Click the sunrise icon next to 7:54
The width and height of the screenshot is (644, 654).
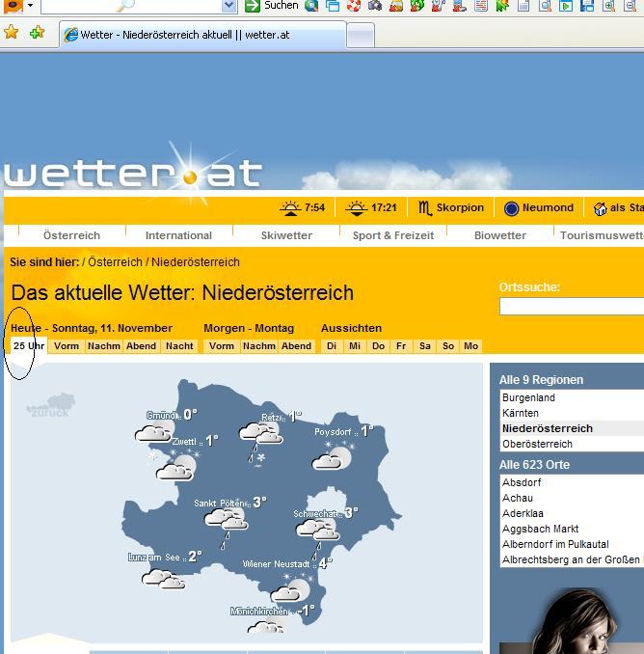[x=290, y=207]
